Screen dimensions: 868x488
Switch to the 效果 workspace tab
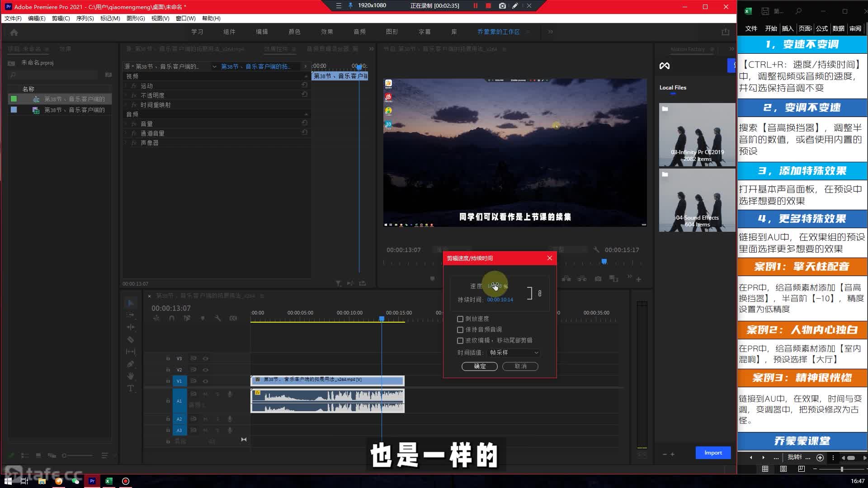[x=327, y=32]
